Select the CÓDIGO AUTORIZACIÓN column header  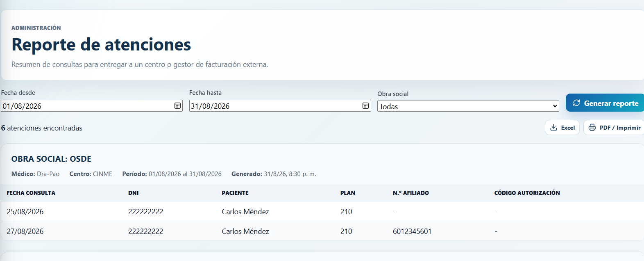527,193
